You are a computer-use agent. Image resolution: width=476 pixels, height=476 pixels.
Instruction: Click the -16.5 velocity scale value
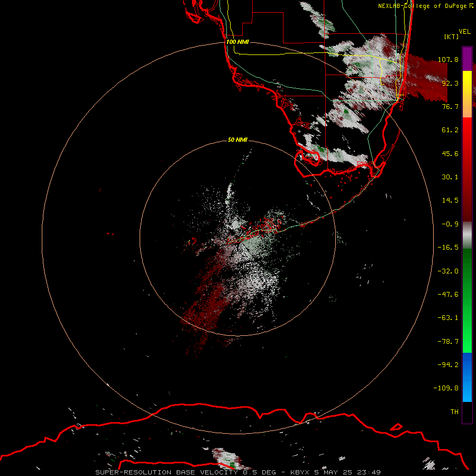pyautogui.click(x=448, y=248)
